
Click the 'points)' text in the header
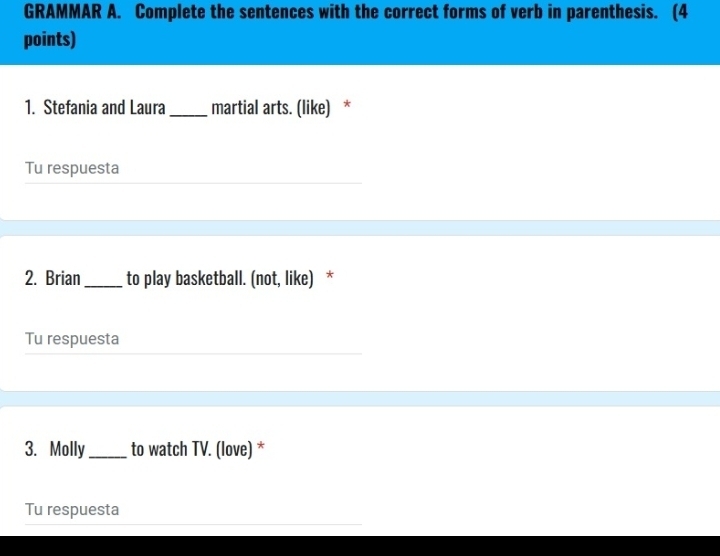coord(49,41)
